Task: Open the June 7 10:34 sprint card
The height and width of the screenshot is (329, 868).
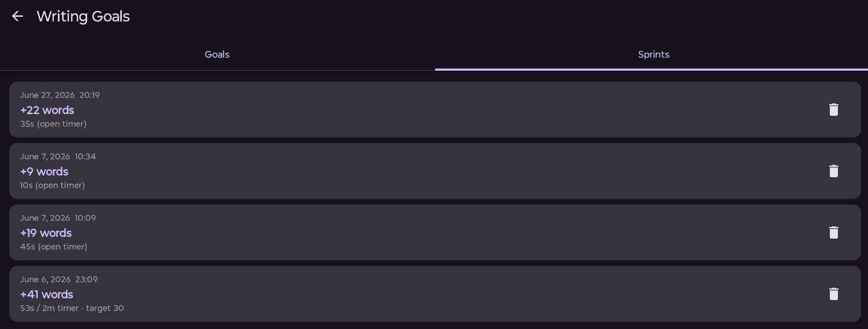Action: point(435,171)
